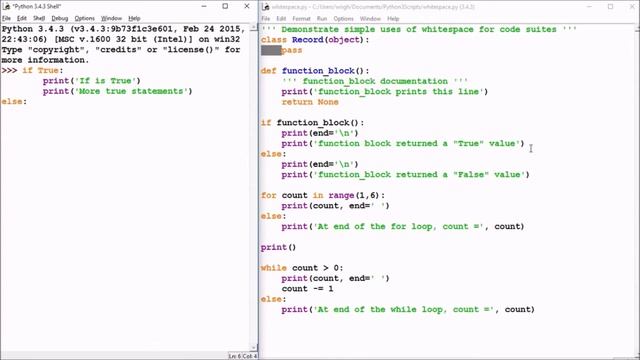Viewport: 640px width, 360px height.
Task: Click the whitespace.py editor title bar icon
Action: click(266, 7)
